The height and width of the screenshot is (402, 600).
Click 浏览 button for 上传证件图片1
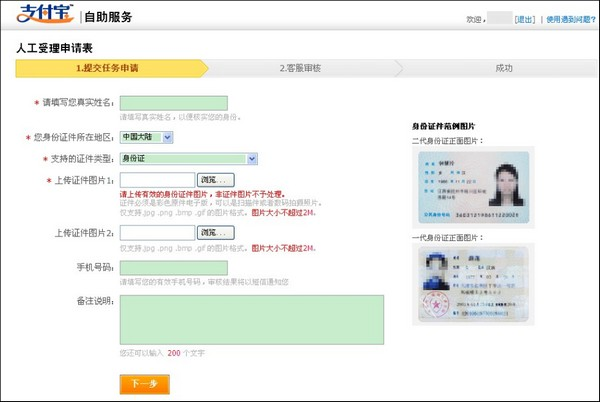tap(214, 180)
